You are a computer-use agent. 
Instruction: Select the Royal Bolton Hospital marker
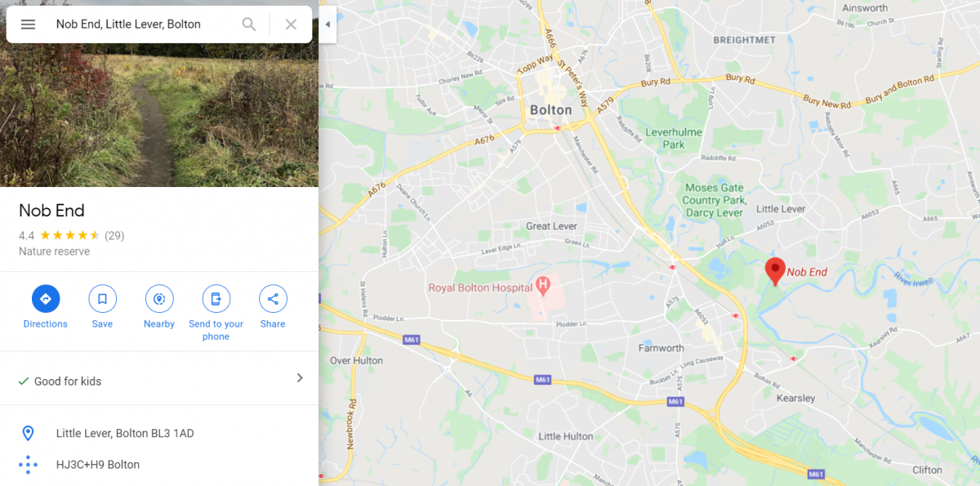coord(543,286)
